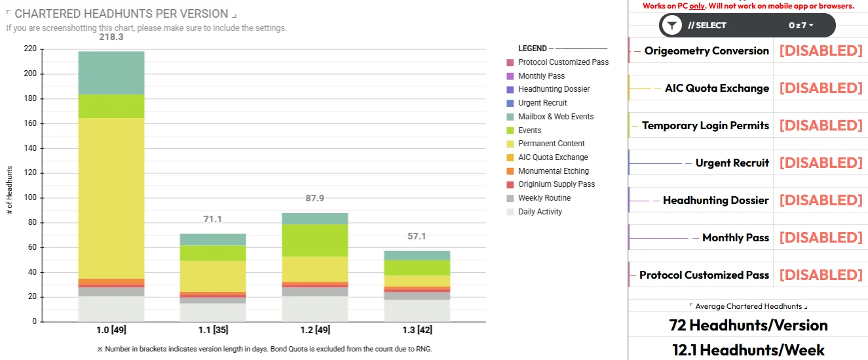This screenshot has width=868, height=360.
Task: Click the total value label 218.3
Action: (111, 37)
